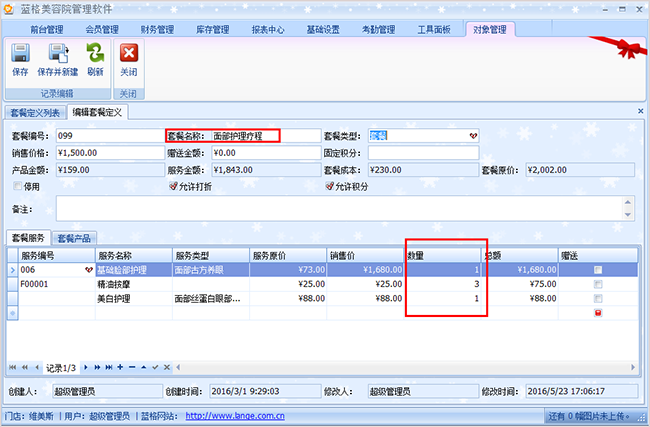Viewport: 650px width, 427px height.
Task: Click the red icon in the empty new row
Action: click(x=598, y=313)
